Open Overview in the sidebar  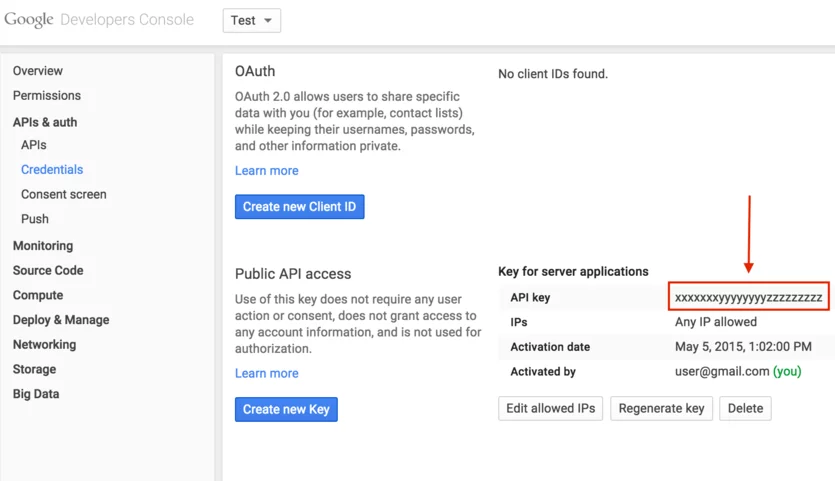(38, 71)
